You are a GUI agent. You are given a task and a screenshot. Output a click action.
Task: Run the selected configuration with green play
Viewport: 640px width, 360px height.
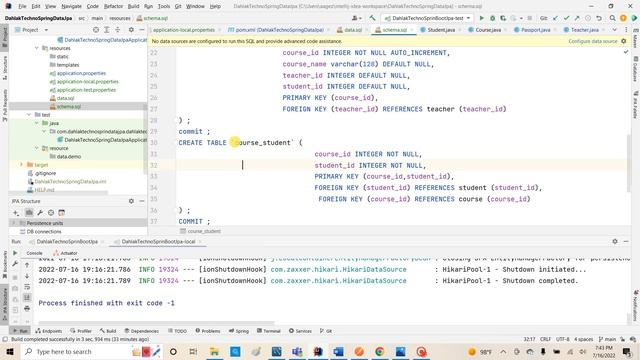(482, 18)
